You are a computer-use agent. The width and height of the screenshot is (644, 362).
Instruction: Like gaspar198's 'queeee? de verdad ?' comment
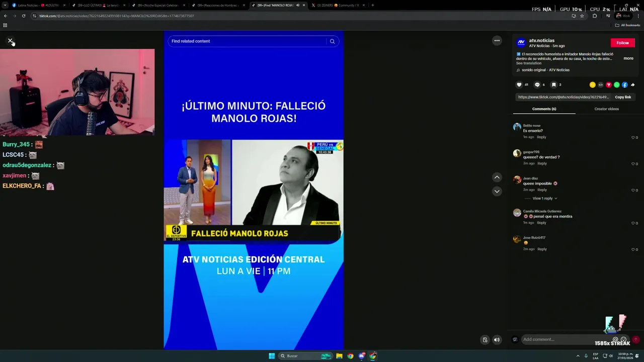[633, 164]
